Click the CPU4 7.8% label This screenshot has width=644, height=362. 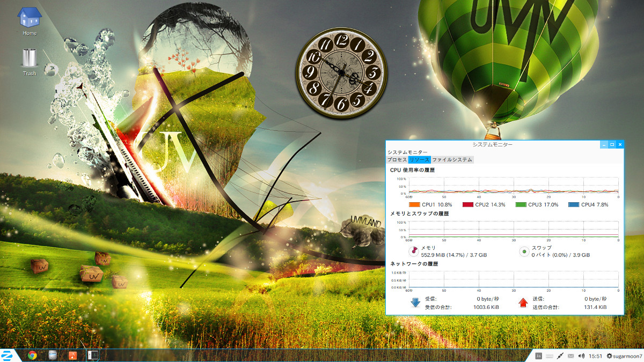(x=595, y=205)
